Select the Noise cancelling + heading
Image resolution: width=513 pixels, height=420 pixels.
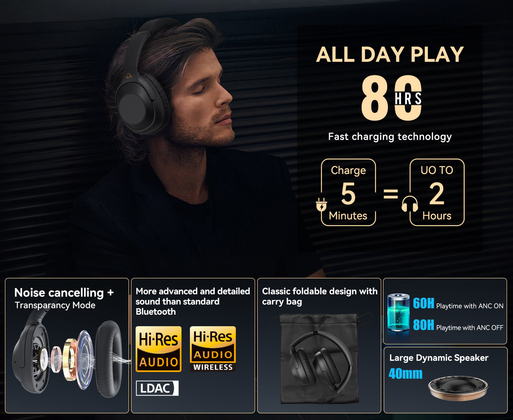(64, 293)
